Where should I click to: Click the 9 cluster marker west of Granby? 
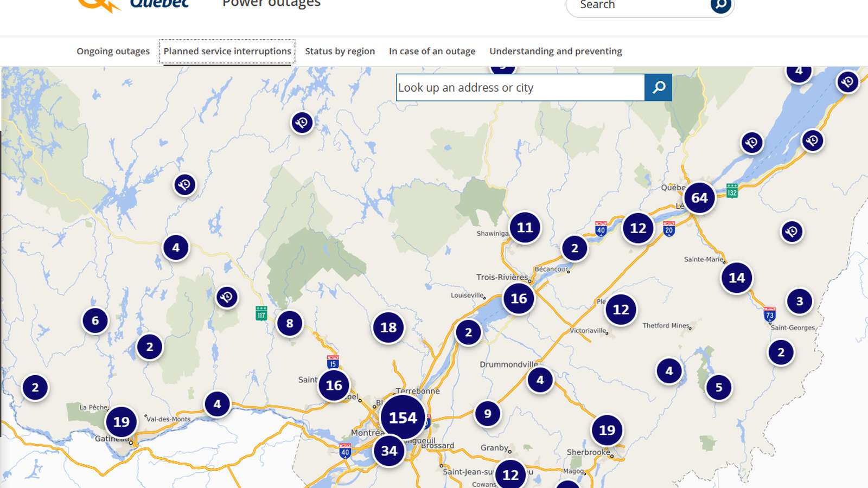coord(488,414)
